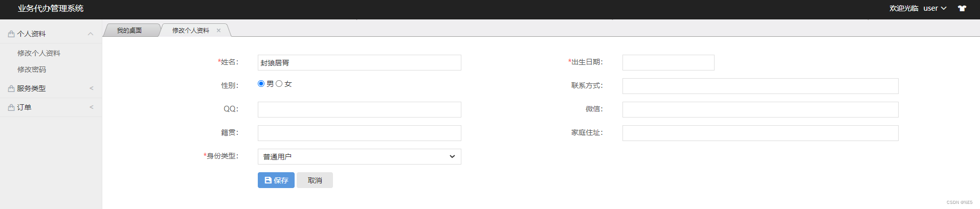This screenshot has height=209, width=980.
Task: Open 修改密码 in the sidebar
Action: click(32, 69)
